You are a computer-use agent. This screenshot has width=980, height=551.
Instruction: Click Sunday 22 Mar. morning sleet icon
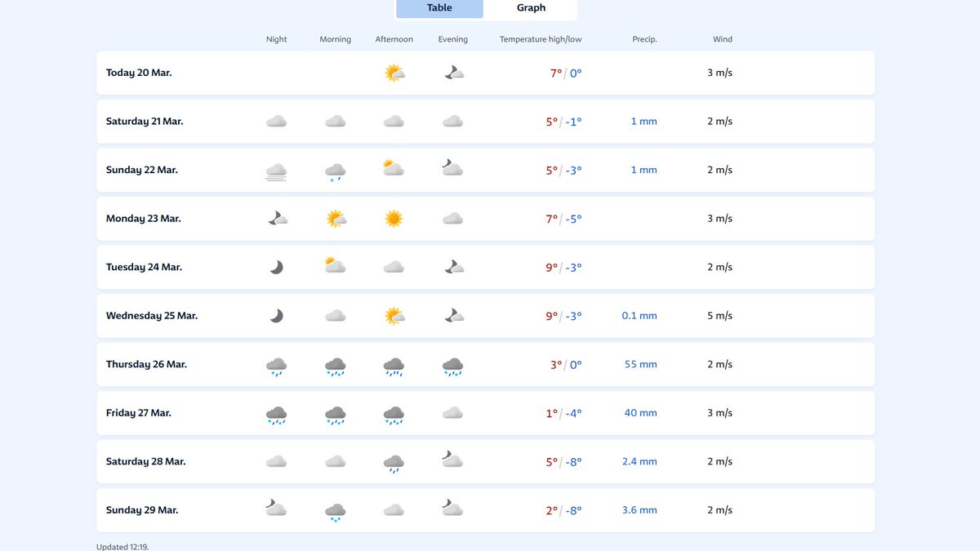tap(336, 171)
